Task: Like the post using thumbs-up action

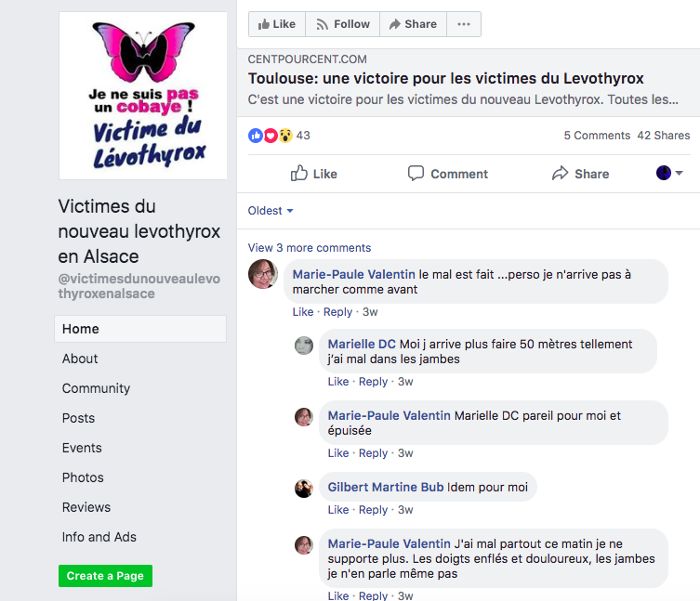Action: click(x=313, y=174)
